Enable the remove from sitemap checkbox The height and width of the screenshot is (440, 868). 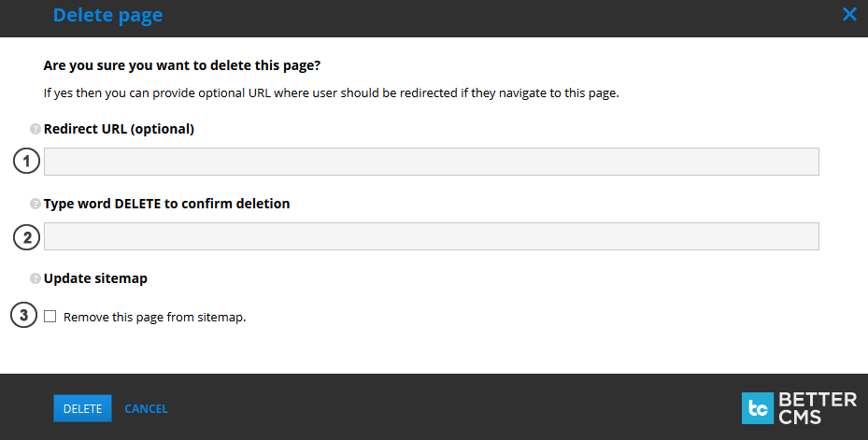tap(50, 317)
